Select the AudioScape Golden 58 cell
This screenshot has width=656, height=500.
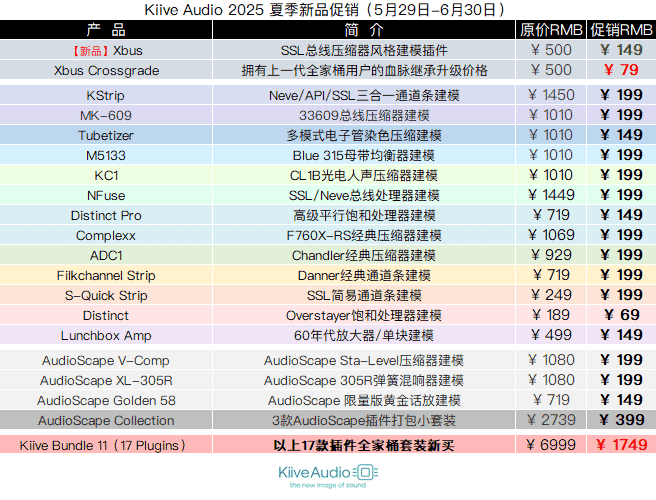click(x=106, y=400)
